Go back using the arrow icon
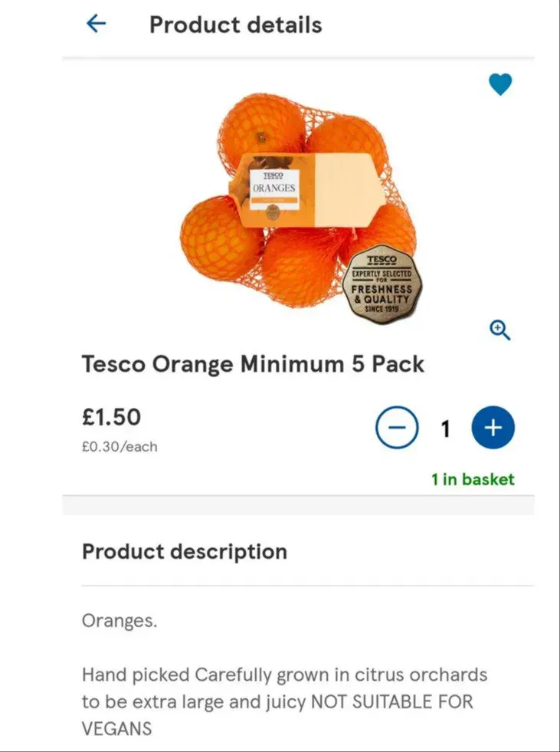Image resolution: width=560 pixels, height=752 pixels. coord(96,25)
